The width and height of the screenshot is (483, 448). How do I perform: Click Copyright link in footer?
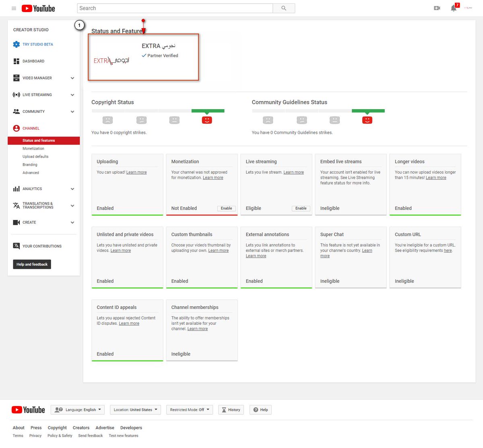tap(57, 428)
